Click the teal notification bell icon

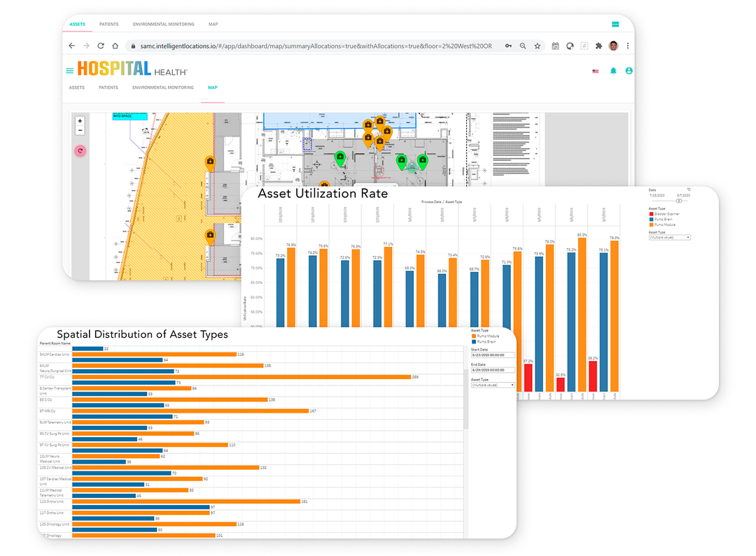tap(614, 71)
